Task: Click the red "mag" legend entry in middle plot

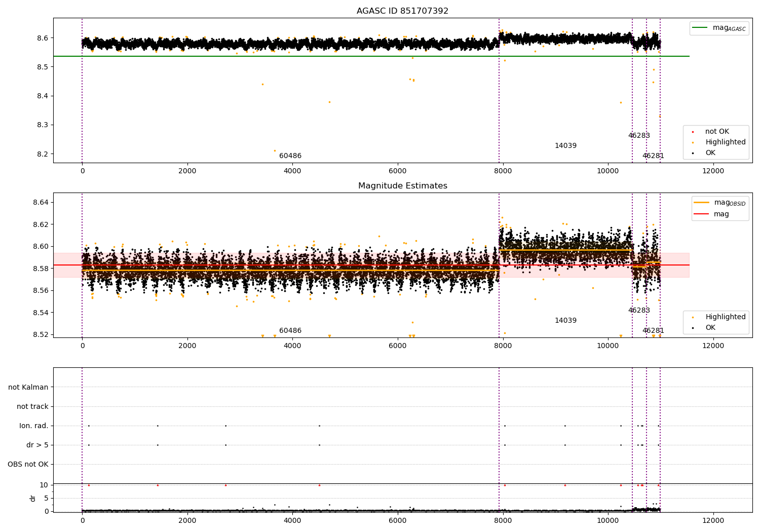Action: coord(712,214)
